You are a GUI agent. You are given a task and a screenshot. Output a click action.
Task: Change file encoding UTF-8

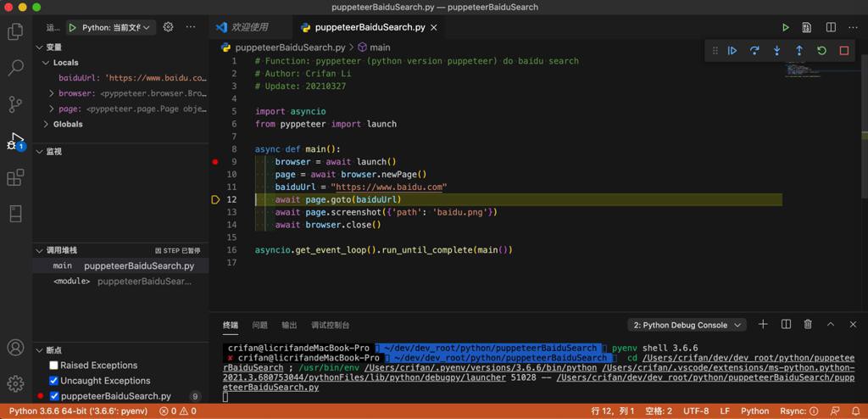696,411
